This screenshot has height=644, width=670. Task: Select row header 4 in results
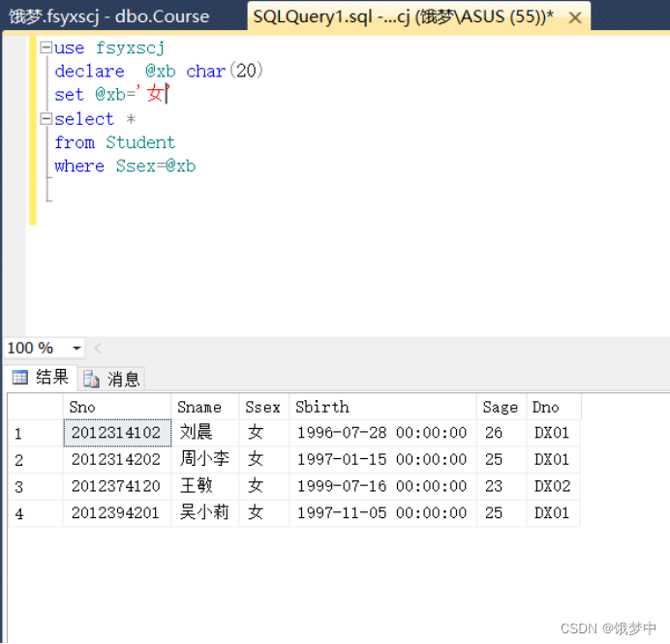(x=36, y=513)
